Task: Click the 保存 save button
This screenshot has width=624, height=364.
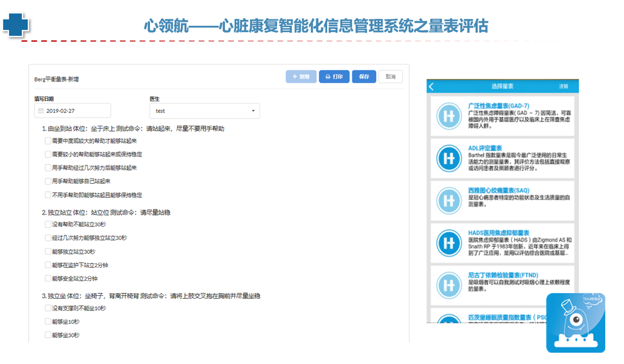Action: [x=364, y=76]
